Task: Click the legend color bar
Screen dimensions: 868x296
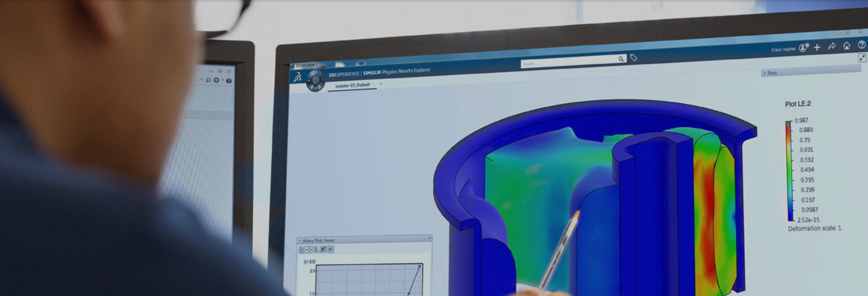Action: (x=789, y=171)
